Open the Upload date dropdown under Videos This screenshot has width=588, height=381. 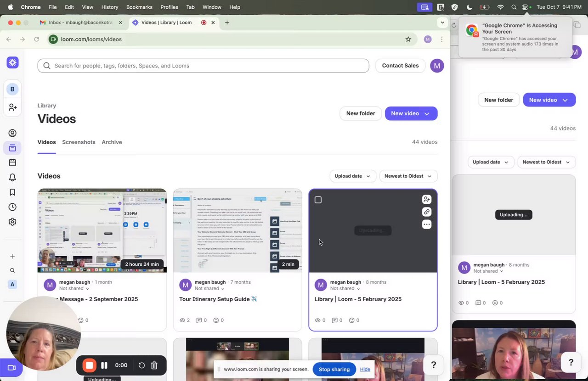[x=353, y=176]
